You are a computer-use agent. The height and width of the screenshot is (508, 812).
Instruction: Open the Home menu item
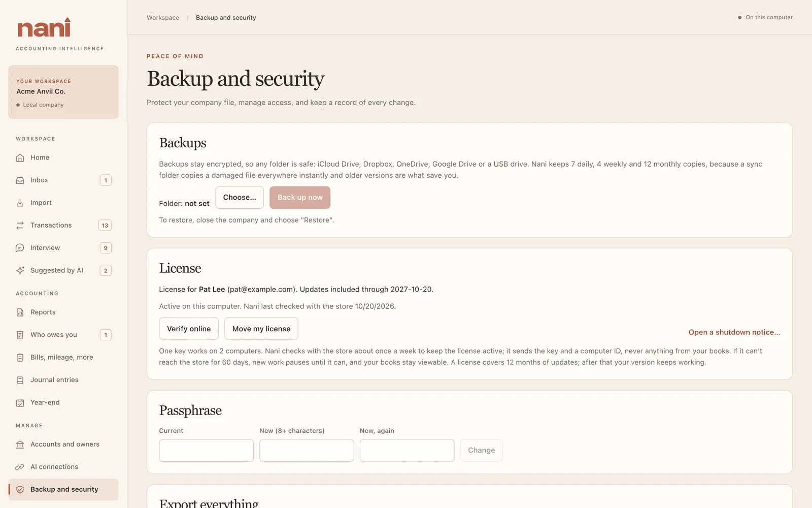(x=63, y=157)
